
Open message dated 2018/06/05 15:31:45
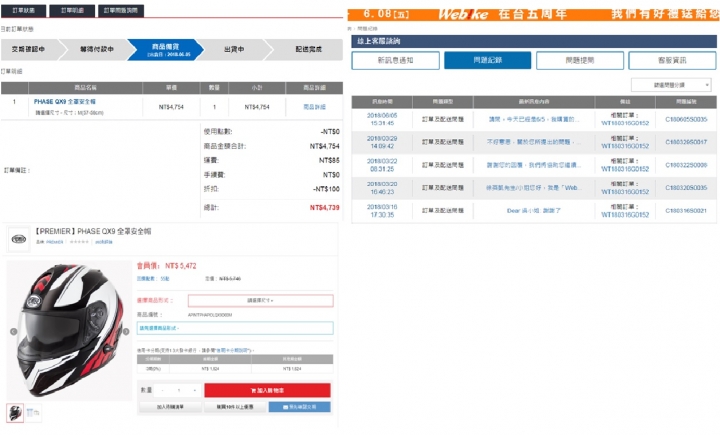coord(382,119)
